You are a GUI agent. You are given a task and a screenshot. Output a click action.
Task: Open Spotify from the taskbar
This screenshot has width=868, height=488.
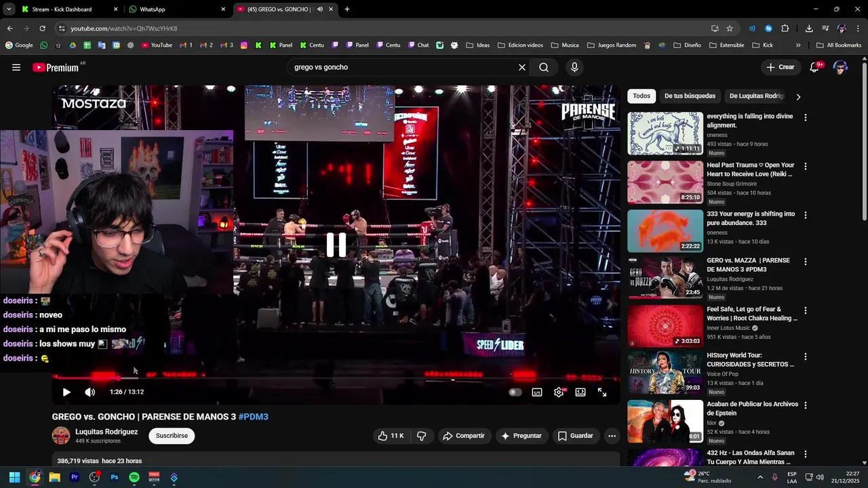point(134,477)
